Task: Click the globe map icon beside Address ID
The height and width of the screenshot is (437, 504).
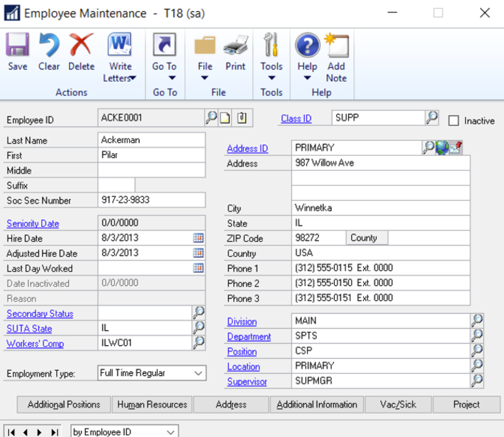Action: pyautogui.click(x=442, y=148)
